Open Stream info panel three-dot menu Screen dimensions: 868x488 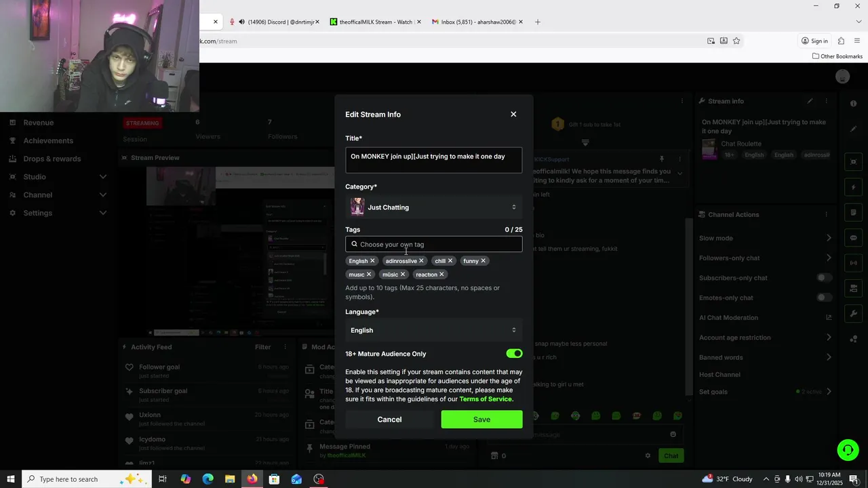coord(827,101)
